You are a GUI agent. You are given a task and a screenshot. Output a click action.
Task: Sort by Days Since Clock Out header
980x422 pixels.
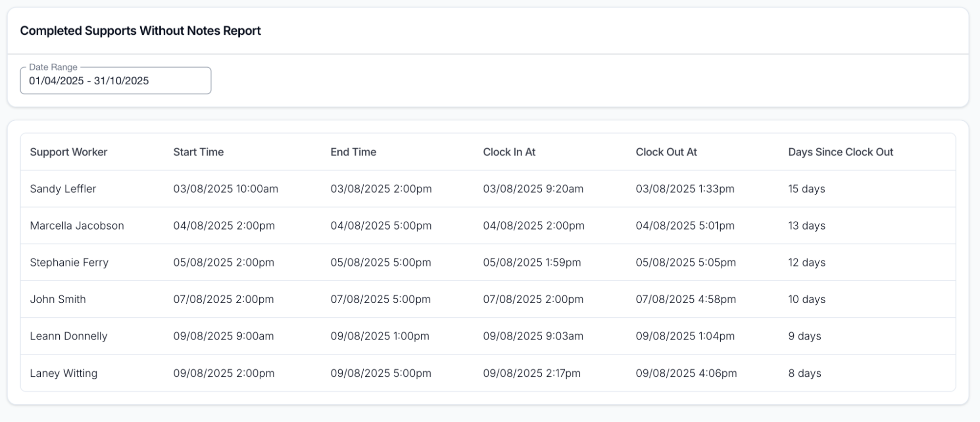click(x=840, y=152)
